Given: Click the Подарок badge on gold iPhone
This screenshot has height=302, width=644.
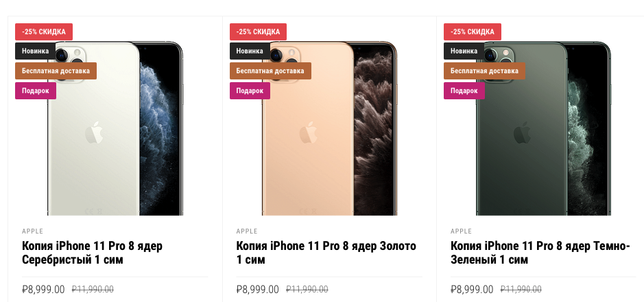Looking at the screenshot, I should 250,91.
